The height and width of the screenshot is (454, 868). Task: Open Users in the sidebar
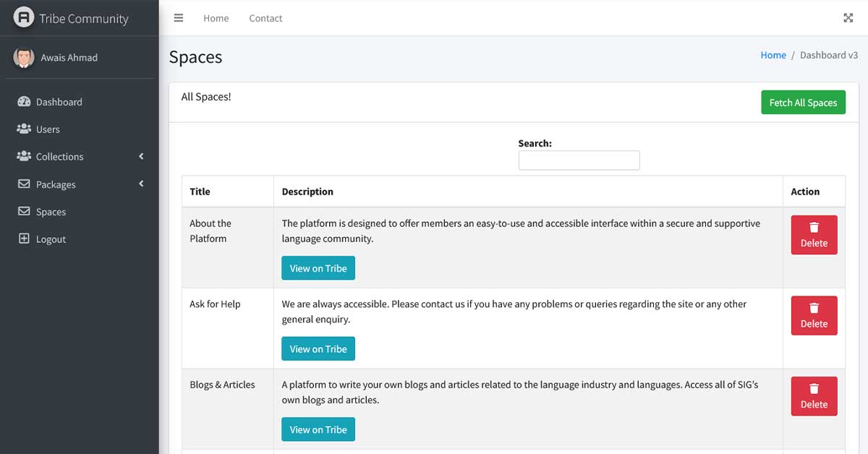80,129
